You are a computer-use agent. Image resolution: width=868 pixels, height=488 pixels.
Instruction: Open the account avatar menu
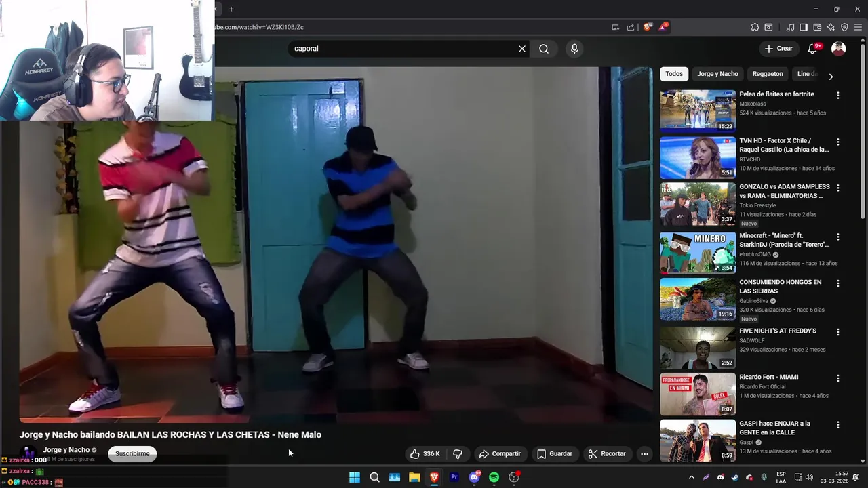[x=839, y=49]
